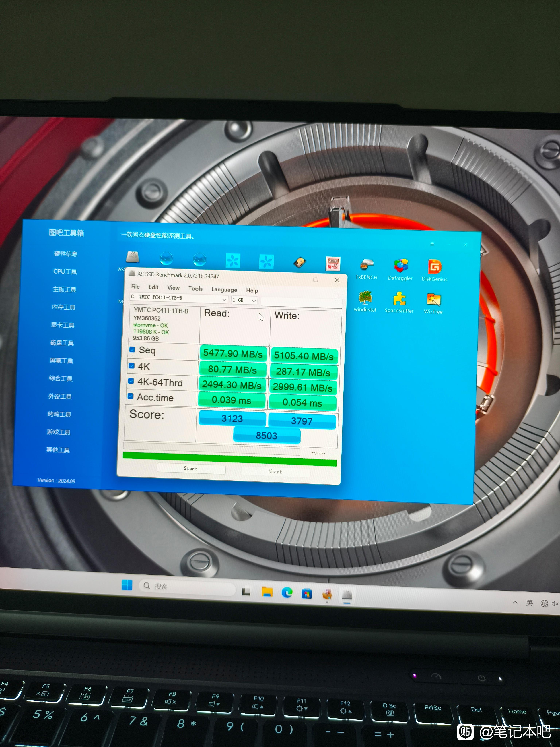Screen dimensions: 560x747
Task: Toggle the 4K-64Thrd test checkbox
Action: click(x=131, y=381)
